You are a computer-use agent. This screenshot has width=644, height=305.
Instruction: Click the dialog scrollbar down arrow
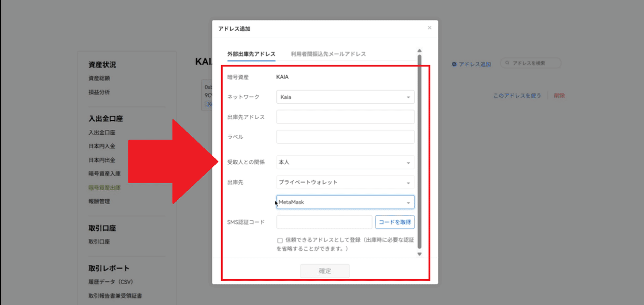[x=420, y=255]
